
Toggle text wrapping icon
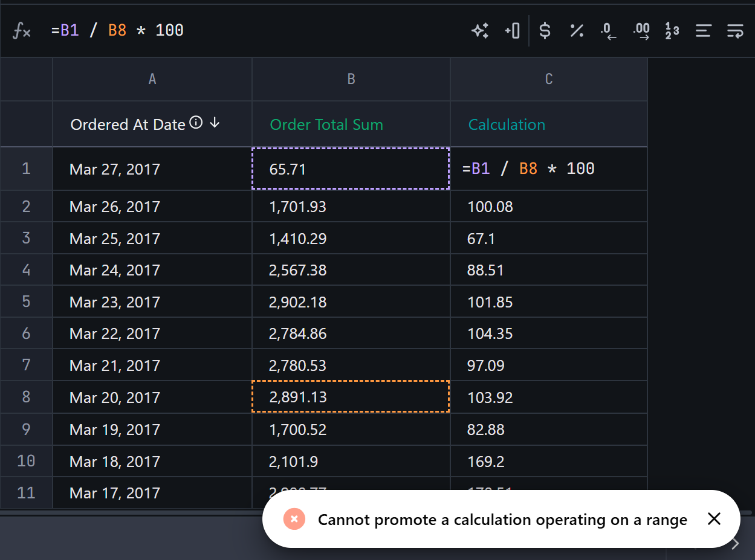[x=735, y=31]
